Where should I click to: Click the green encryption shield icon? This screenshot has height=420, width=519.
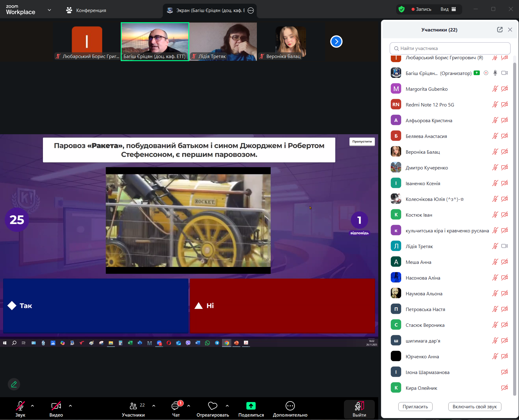pyautogui.click(x=401, y=9)
